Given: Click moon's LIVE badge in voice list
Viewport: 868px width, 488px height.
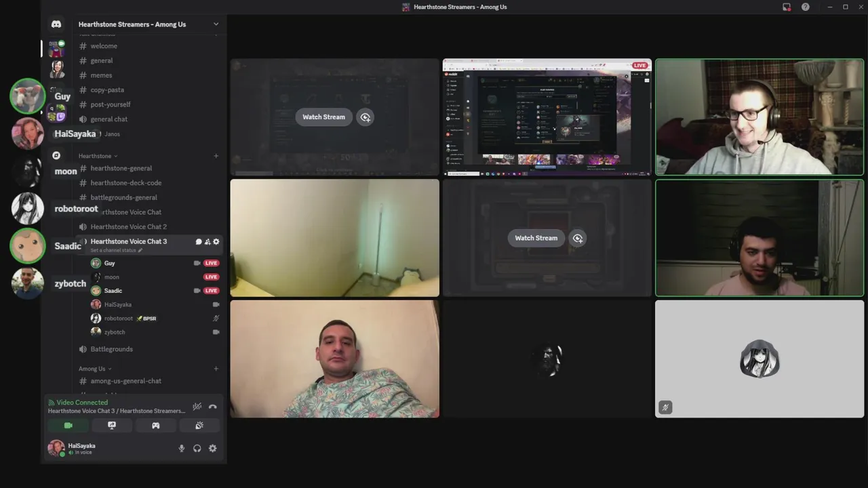Looking at the screenshot, I should click(212, 277).
